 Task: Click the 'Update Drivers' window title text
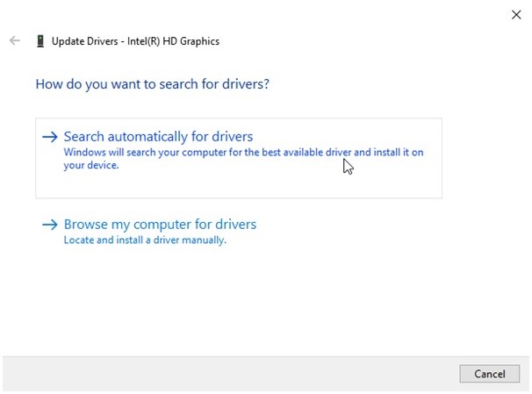coord(83,41)
